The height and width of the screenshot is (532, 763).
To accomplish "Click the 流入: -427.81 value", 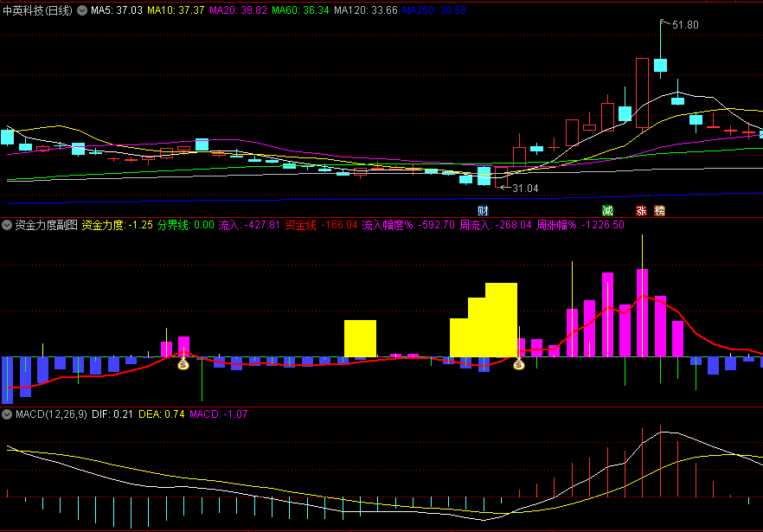I will point(249,225).
